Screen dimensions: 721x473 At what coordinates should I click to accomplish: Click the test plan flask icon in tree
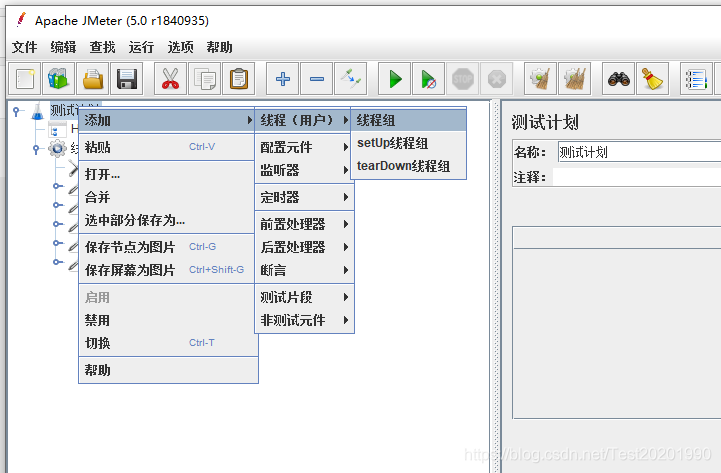(x=38, y=111)
